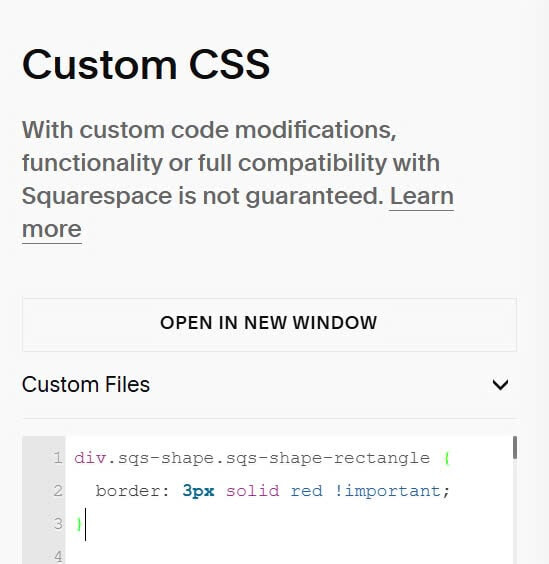The width and height of the screenshot is (549, 564).
Task: Click the 'solid' keyword in code
Action: pos(253,491)
